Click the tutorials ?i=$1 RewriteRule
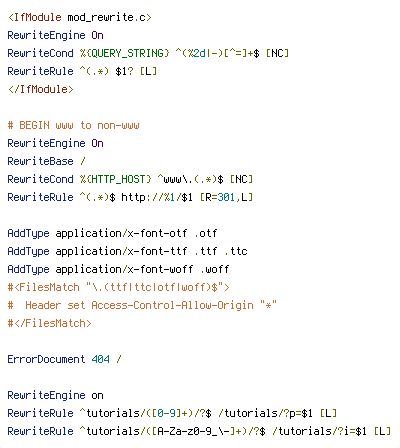Image resolution: width=400 pixels, height=448 pixels. (199, 431)
